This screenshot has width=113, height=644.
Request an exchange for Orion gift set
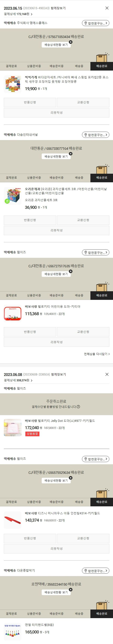point(83,220)
